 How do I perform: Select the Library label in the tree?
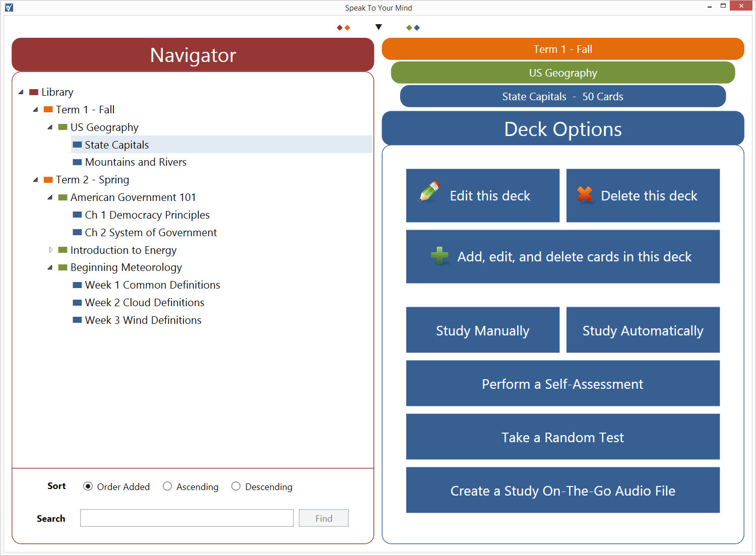coord(57,92)
